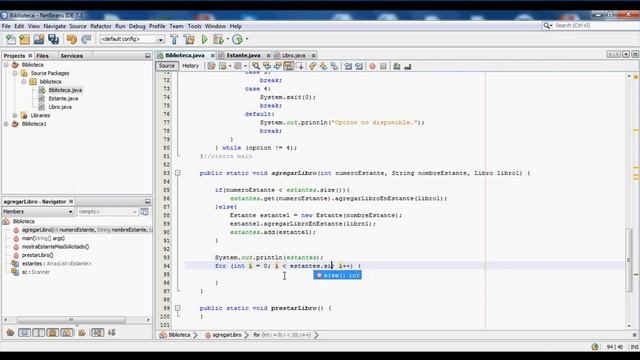
Task: Click the Open Project toolbar icon
Action: (39, 39)
